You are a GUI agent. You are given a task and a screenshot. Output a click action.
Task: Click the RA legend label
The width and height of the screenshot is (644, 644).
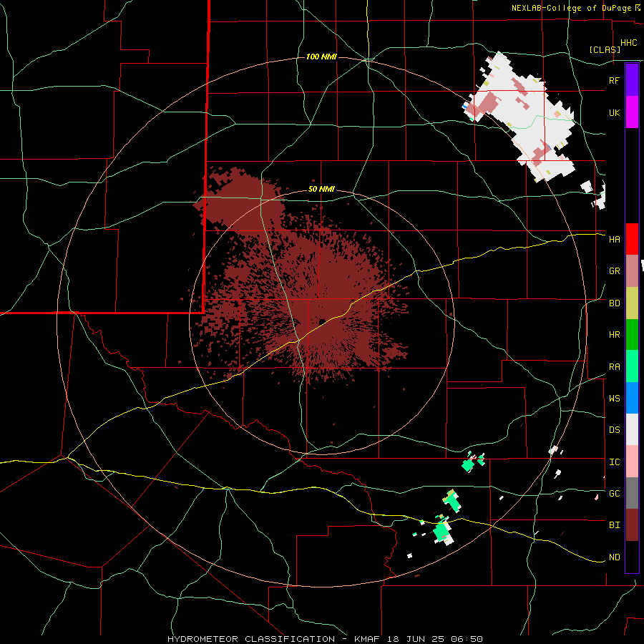tap(614, 367)
